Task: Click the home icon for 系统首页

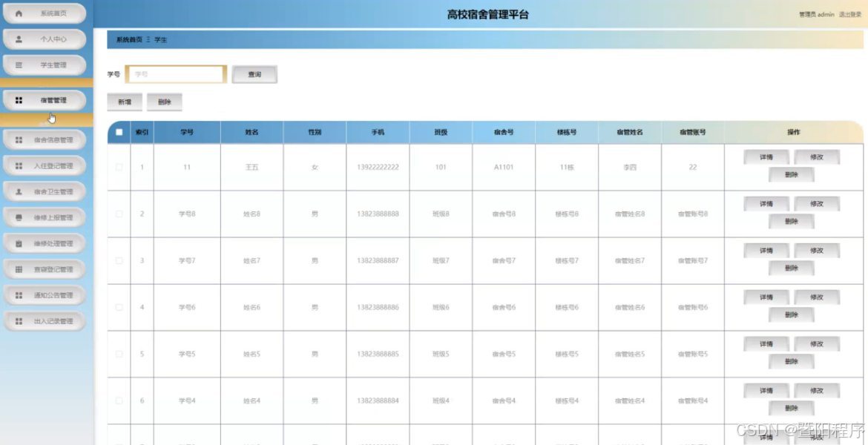Action: coord(19,14)
